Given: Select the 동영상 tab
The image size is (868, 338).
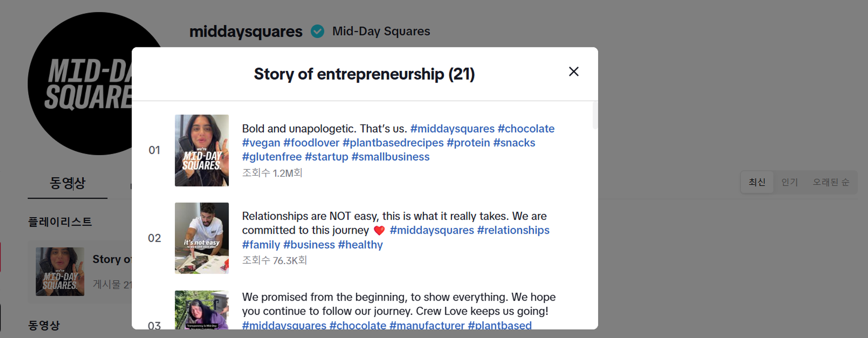Looking at the screenshot, I should coord(67,183).
